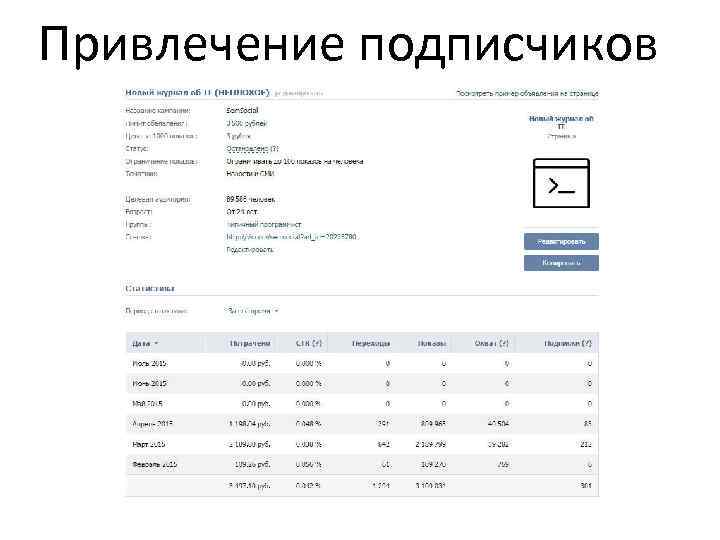
Task: Open the help mark beside the Остановлено status
Action: [x=274, y=149]
